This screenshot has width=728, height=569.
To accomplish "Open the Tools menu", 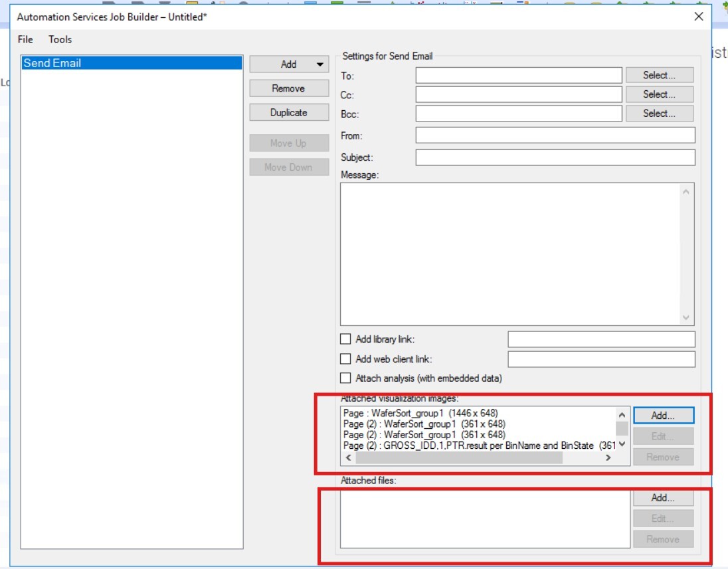I will [x=60, y=39].
